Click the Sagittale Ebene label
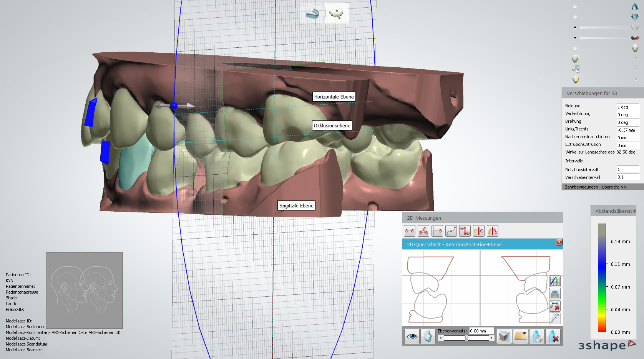644x359 pixels. tap(296, 206)
